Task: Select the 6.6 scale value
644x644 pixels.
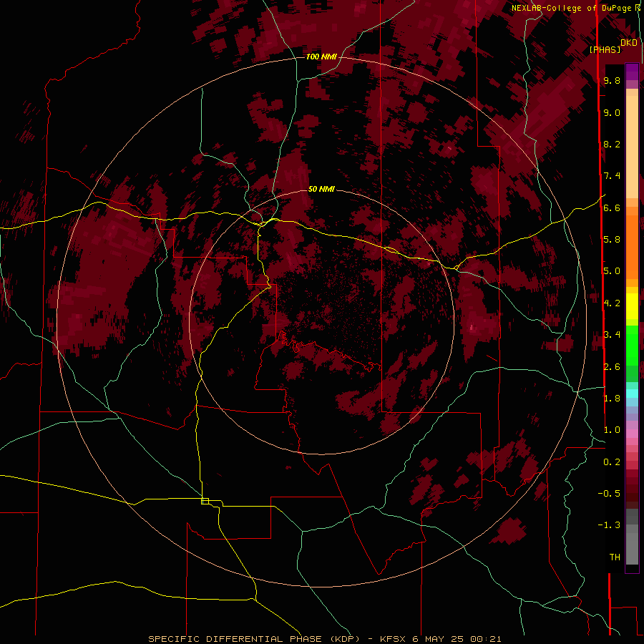Action: point(612,208)
